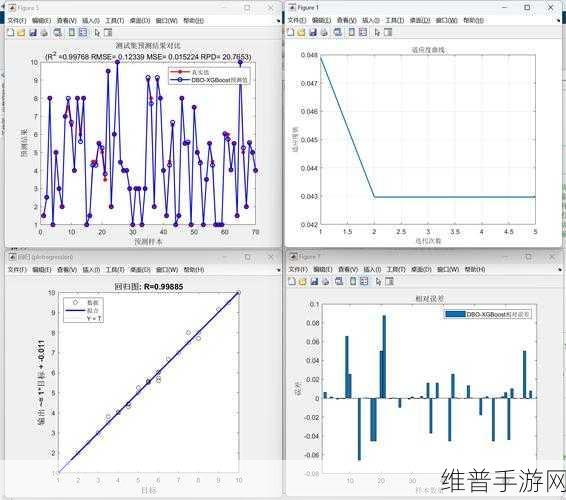The width and height of the screenshot is (566, 500).
Task: Toggle Insert Legend in Figure 5 toolbar
Action: (x=83, y=33)
